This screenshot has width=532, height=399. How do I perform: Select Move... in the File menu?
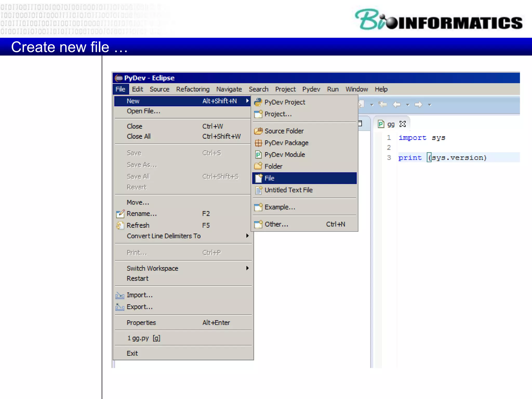pyautogui.click(x=183, y=202)
